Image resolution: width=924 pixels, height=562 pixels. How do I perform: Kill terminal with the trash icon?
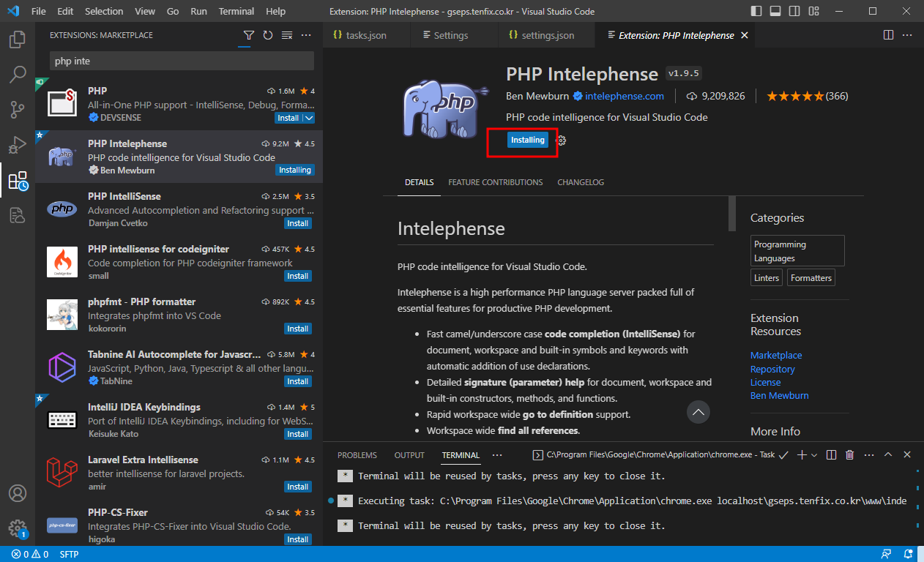coord(849,454)
